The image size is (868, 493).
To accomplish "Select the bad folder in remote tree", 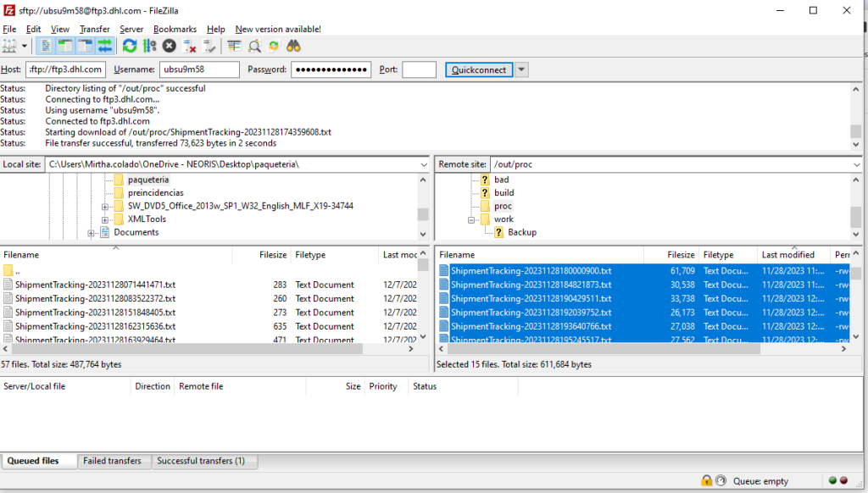I will [x=501, y=180].
